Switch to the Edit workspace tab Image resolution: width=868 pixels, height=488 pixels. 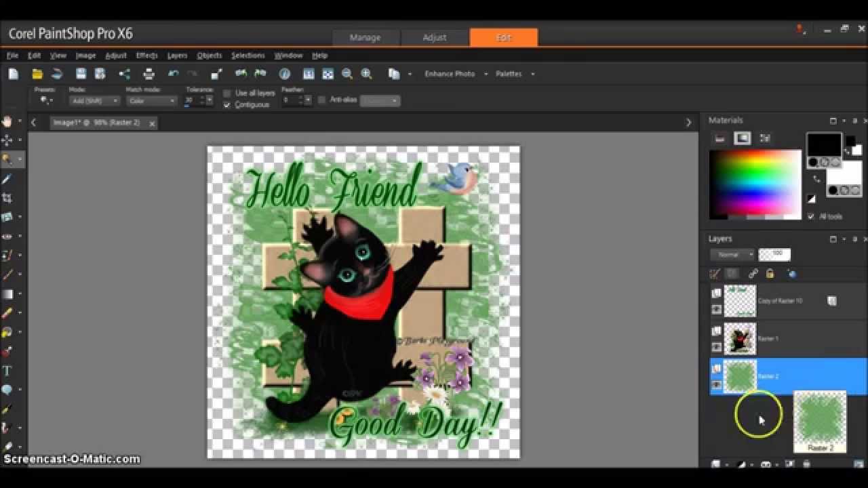(504, 37)
